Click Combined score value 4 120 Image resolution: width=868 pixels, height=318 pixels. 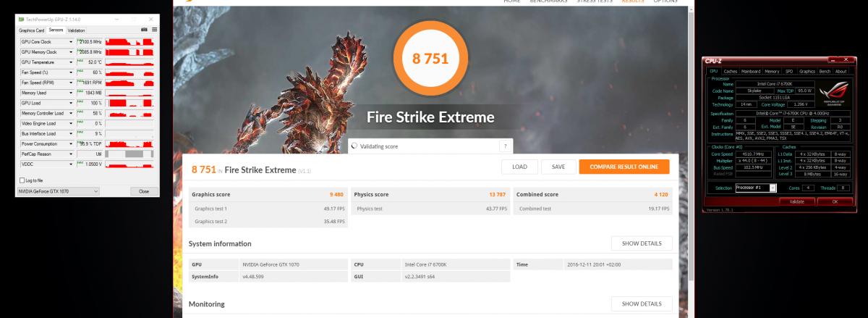(x=662, y=195)
